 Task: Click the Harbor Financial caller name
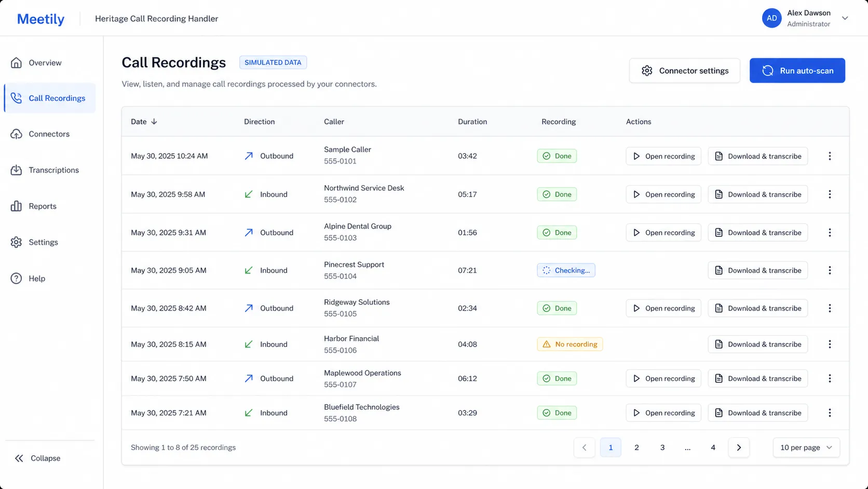click(351, 339)
